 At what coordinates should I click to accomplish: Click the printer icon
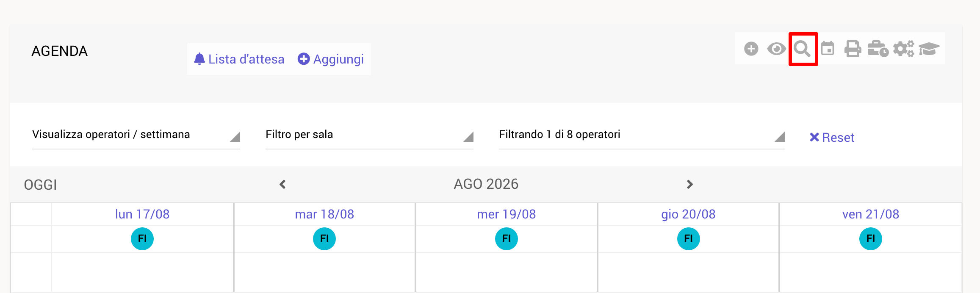853,49
